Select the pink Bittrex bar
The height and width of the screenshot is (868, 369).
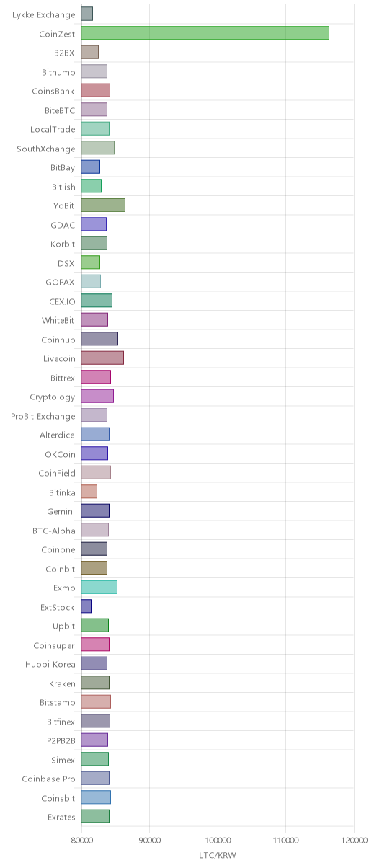[x=96, y=377]
